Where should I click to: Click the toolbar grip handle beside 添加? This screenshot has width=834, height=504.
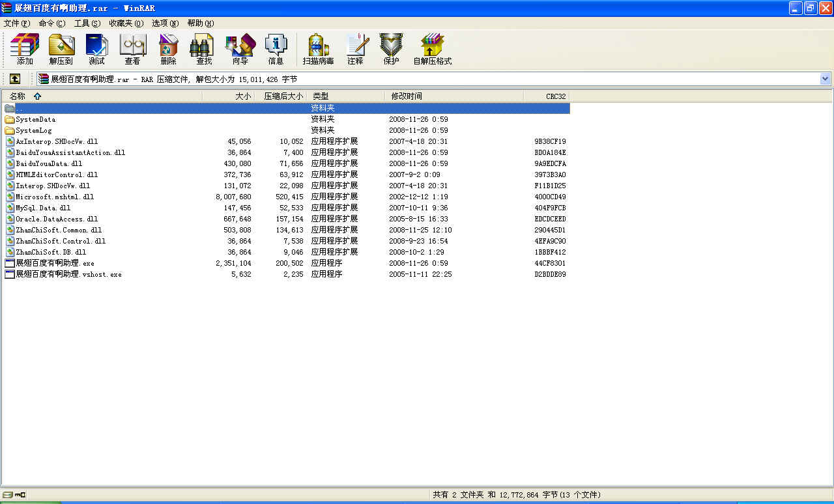pos(5,49)
